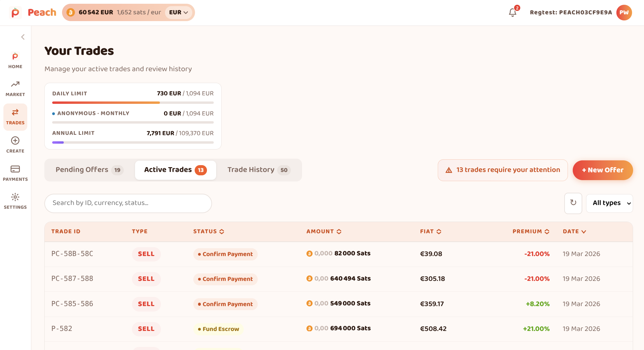Viewport: 644px width, 350px height.
Task: Open the Market section
Action: tap(15, 89)
